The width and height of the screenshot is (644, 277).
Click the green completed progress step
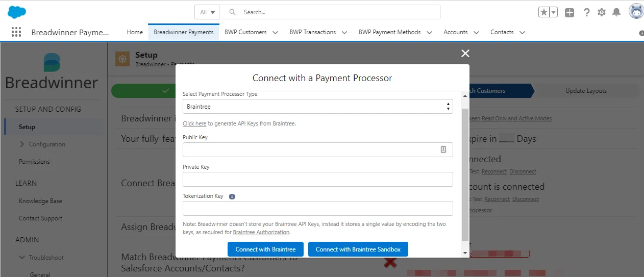tap(144, 91)
